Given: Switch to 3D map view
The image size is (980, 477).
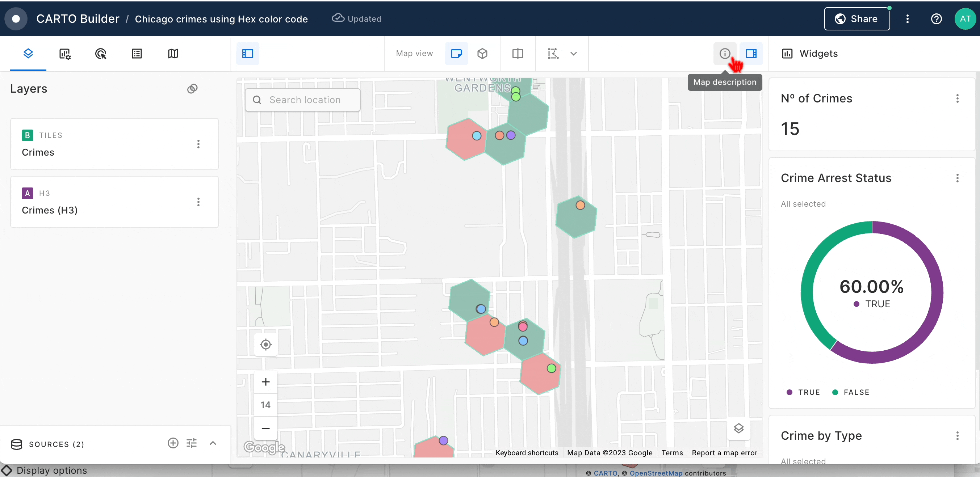Looking at the screenshot, I should tap(482, 54).
